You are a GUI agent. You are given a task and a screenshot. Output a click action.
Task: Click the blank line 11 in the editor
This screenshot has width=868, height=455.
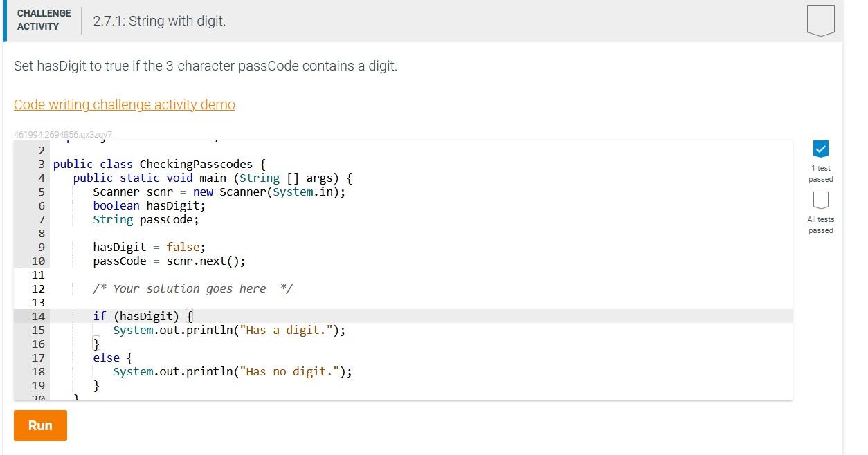pos(403,275)
